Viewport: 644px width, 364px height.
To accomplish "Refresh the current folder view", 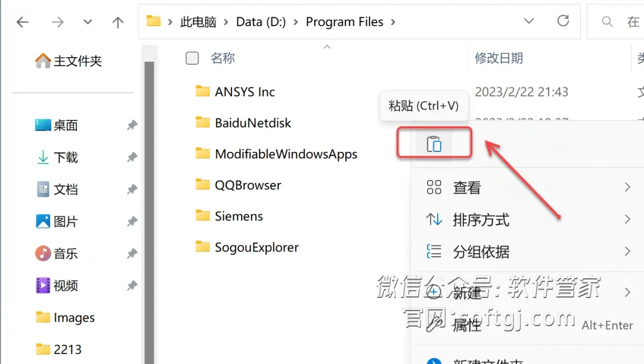I will point(563,20).
